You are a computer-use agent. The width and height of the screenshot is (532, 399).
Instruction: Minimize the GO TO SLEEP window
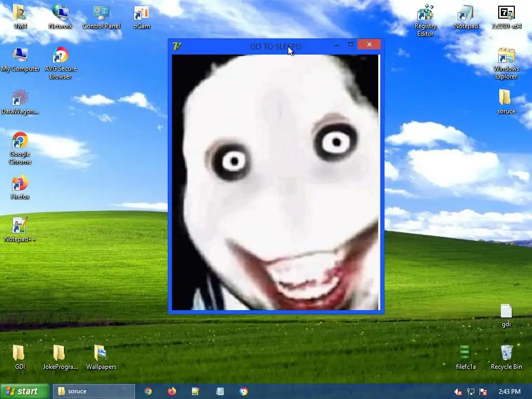pyautogui.click(x=337, y=45)
